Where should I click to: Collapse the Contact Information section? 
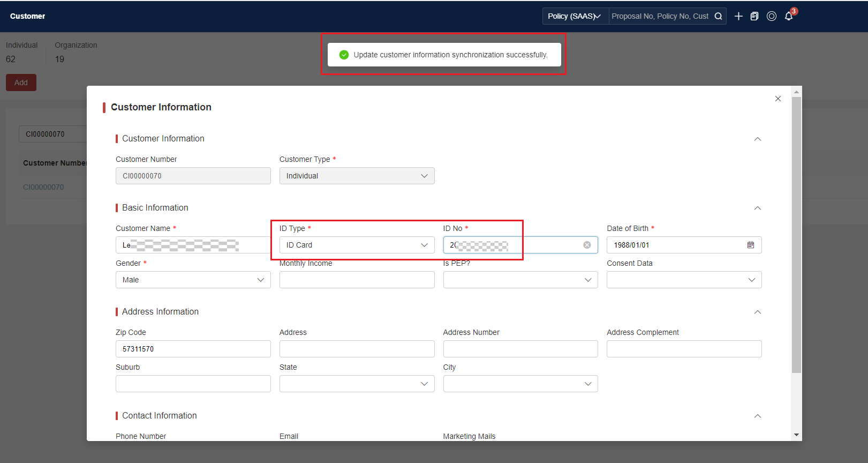pyautogui.click(x=758, y=416)
